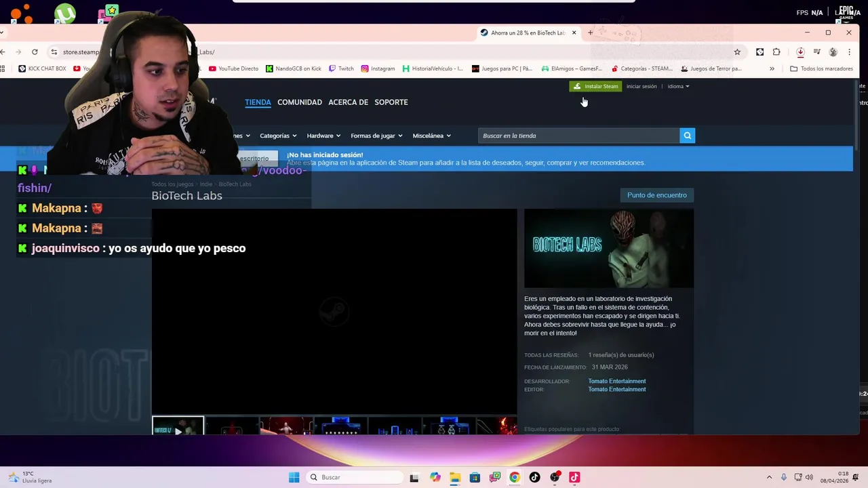The image size is (868, 488).
Task: Click the 1 reseña(s) de usuario(s) text
Action: tap(621, 355)
